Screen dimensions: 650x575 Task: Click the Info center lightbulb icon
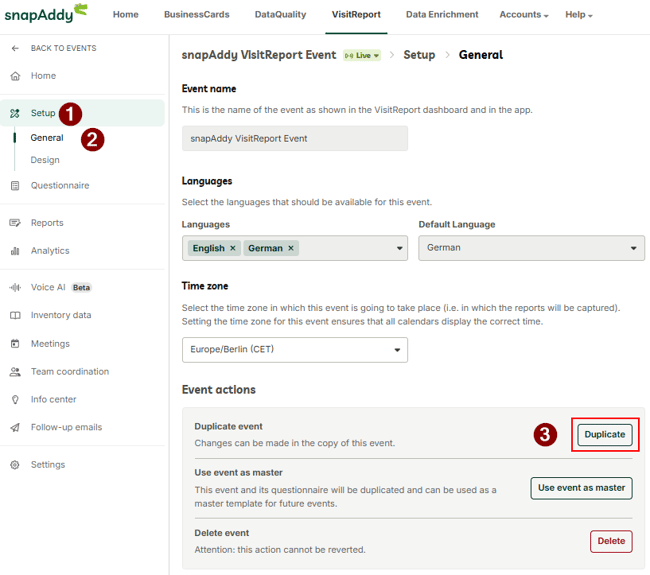pos(15,400)
